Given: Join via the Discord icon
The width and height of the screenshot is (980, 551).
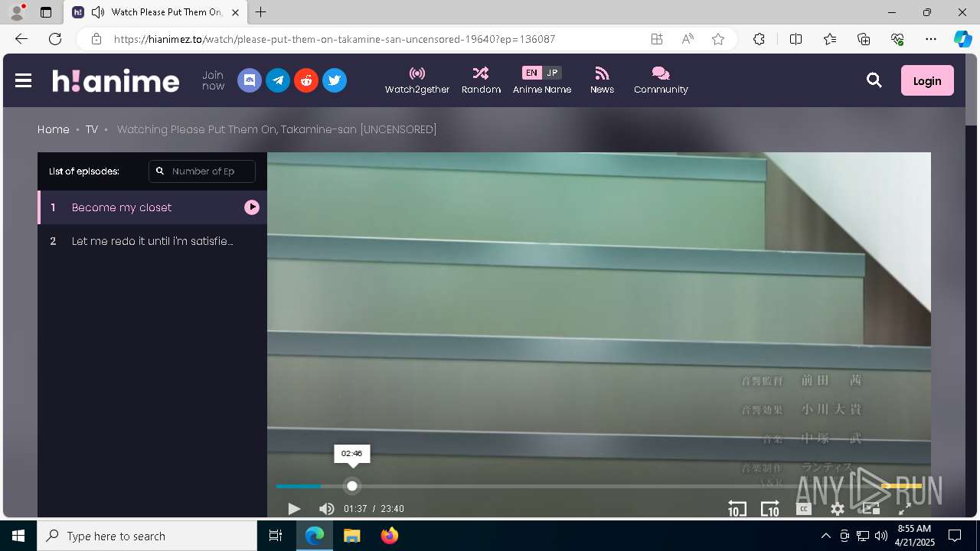Looking at the screenshot, I should click(250, 80).
